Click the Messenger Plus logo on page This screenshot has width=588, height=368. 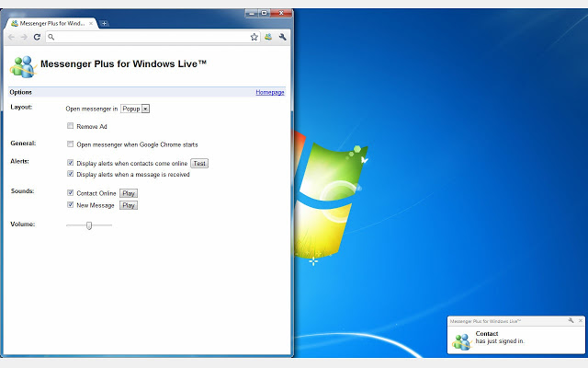coord(23,67)
